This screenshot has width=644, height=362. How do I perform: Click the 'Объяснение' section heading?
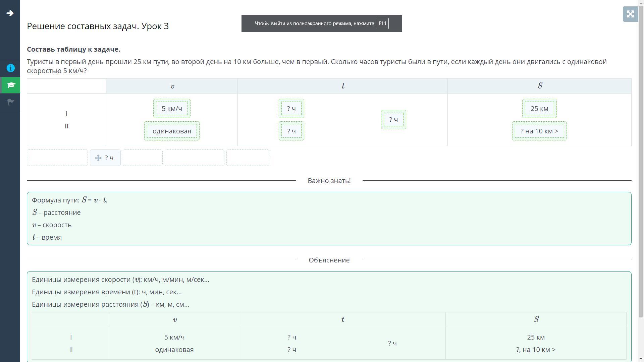pyautogui.click(x=329, y=260)
